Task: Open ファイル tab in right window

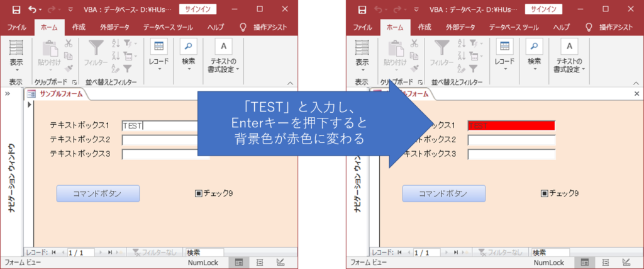Action: [363, 28]
